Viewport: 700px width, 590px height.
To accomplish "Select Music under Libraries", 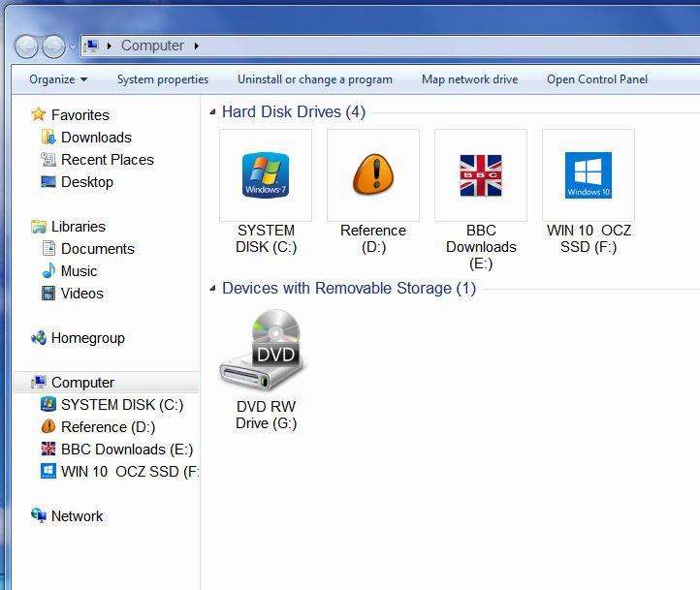I will pyautogui.click(x=79, y=271).
